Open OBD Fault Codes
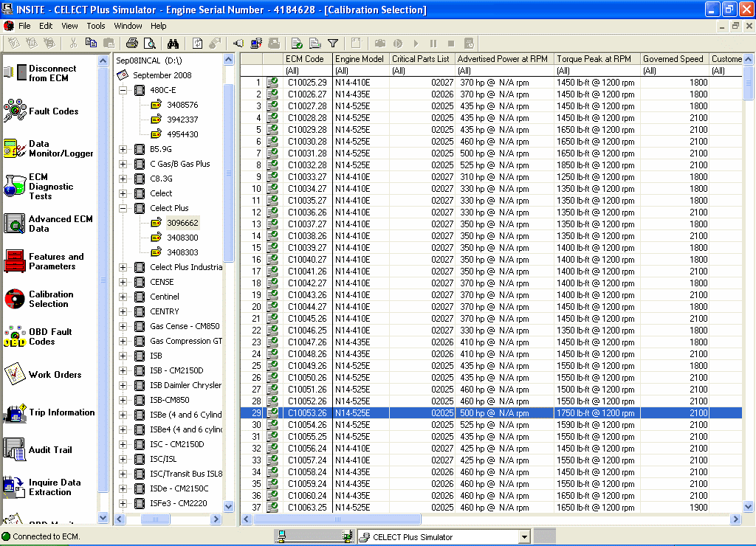This screenshot has width=756, height=546. pos(38,336)
